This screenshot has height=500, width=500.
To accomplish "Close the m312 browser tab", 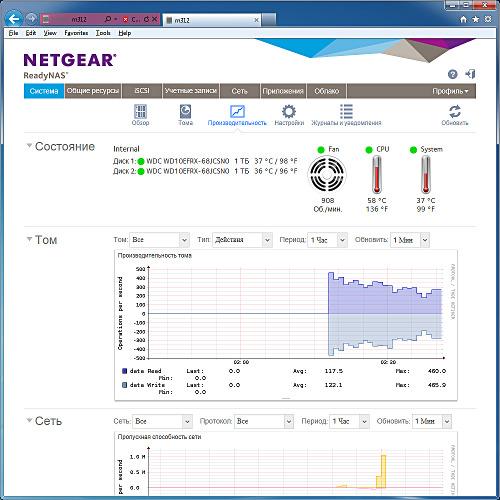I will point(256,20).
